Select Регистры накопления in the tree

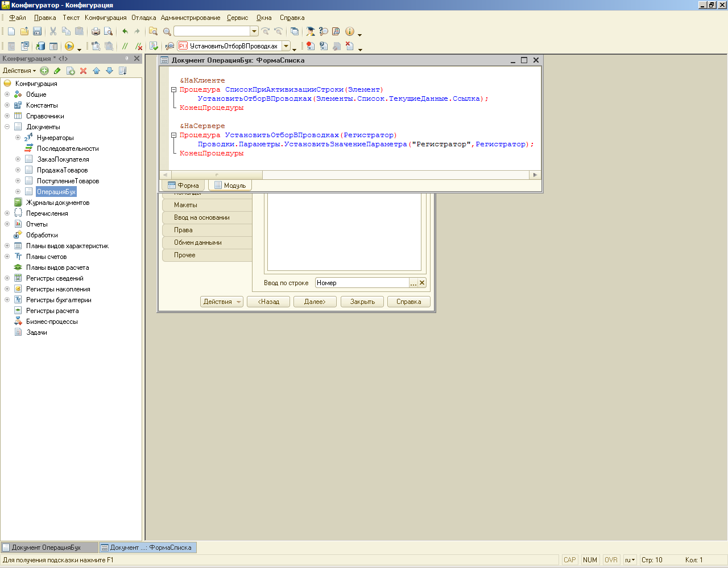(58, 289)
